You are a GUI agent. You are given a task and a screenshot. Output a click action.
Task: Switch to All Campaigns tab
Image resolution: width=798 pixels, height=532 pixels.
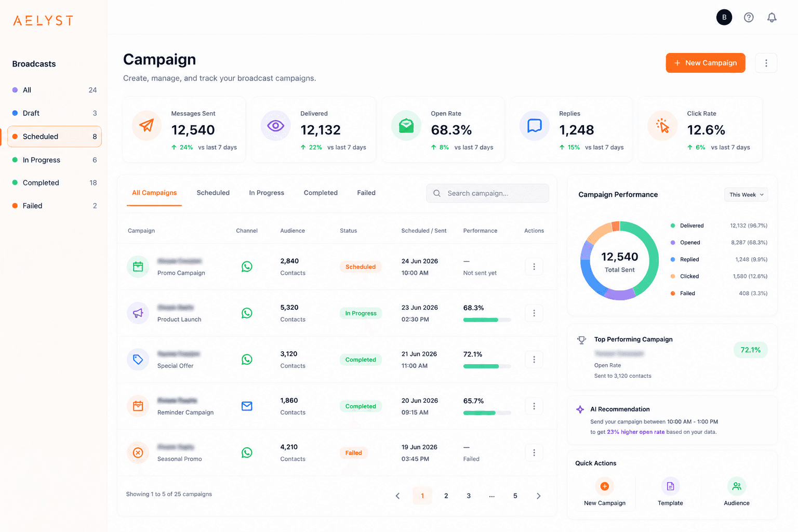pos(154,193)
